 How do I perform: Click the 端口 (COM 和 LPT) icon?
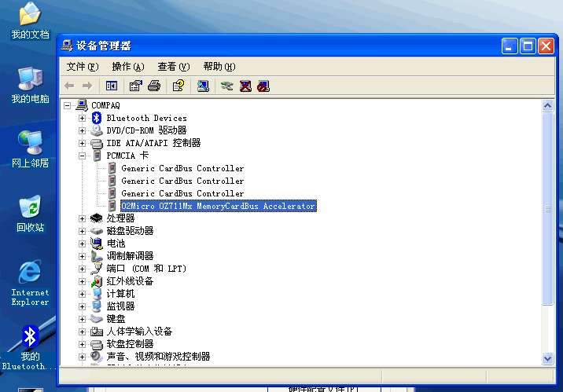(96, 269)
